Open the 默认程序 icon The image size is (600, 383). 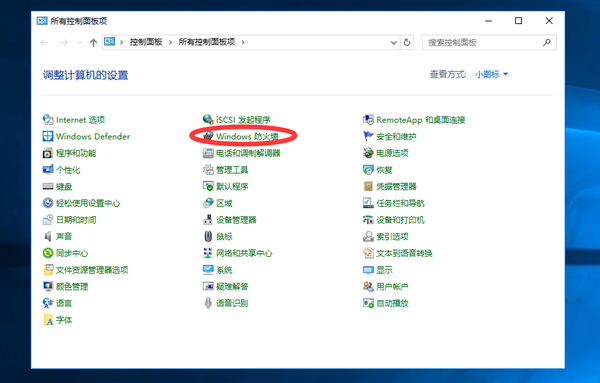point(208,186)
